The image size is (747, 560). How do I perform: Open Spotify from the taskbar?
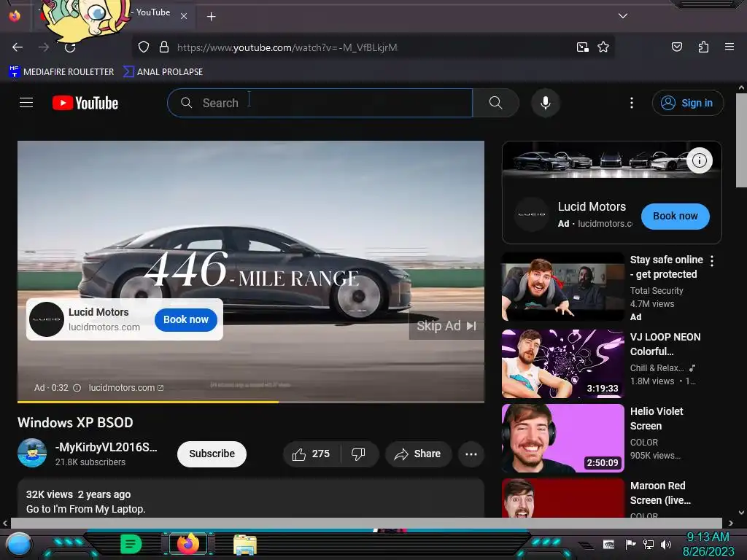(131, 544)
